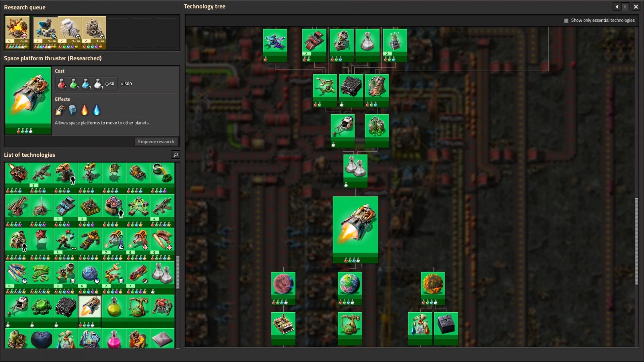Open the technology search with the magnifier icon

(x=175, y=154)
